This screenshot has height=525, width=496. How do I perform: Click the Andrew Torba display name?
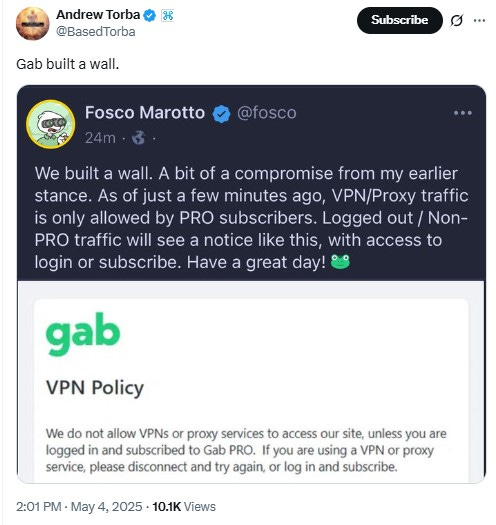point(98,15)
